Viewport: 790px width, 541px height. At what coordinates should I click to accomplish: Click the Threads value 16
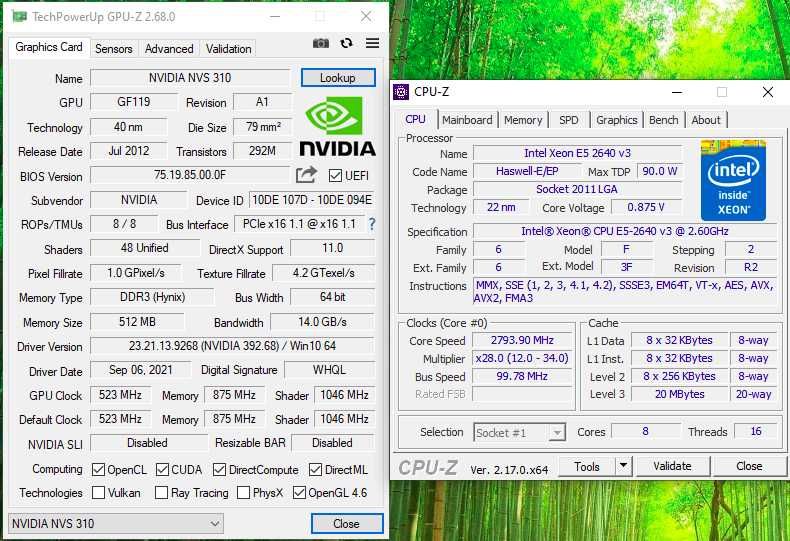point(756,431)
